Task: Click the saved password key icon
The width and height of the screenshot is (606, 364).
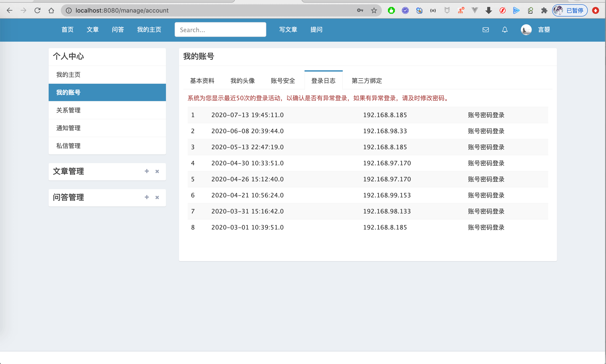Action: (x=360, y=10)
